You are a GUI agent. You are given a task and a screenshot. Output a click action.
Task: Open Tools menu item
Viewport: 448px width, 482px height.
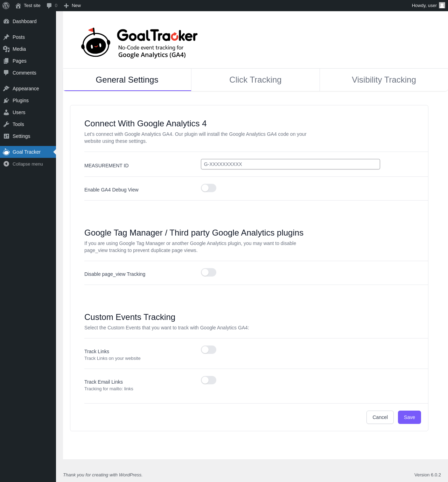[28, 124]
